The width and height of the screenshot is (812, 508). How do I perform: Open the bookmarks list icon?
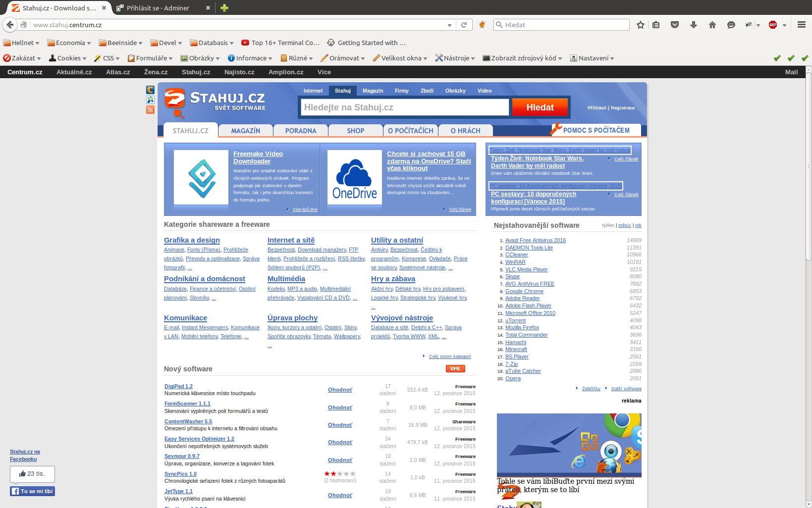(x=656, y=25)
